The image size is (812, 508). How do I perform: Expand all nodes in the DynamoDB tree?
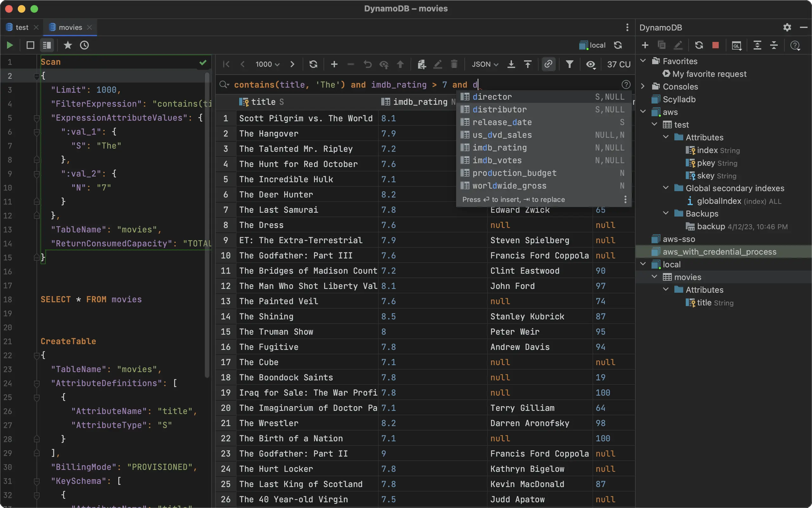[757, 45]
